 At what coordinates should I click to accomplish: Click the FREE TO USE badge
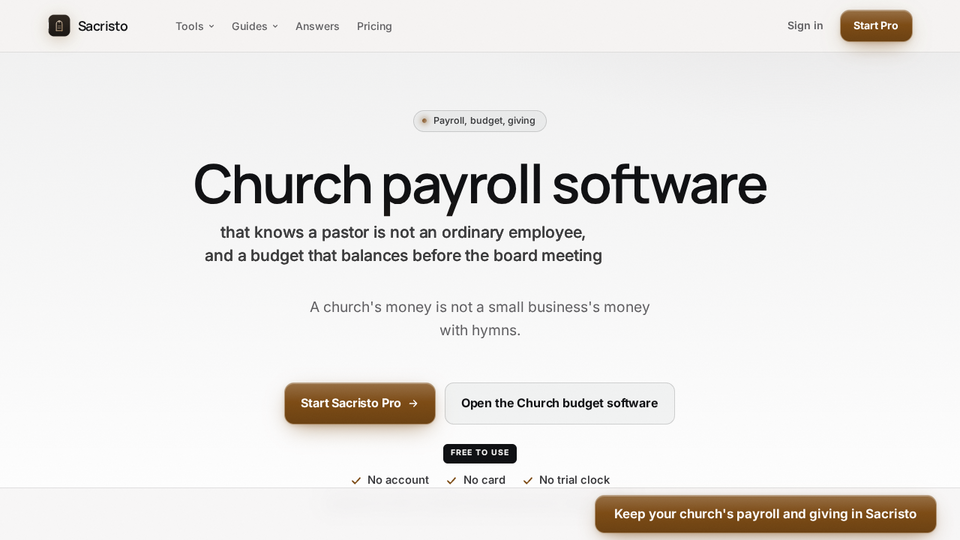tap(480, 453)
